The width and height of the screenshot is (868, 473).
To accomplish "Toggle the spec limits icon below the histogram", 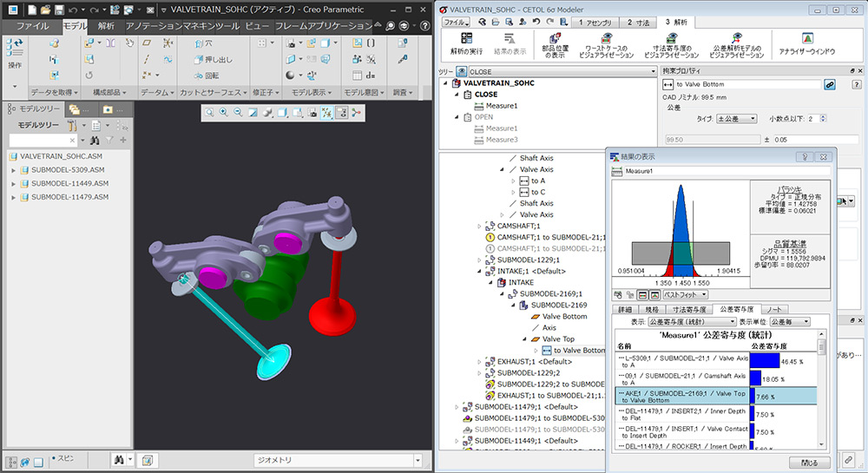I will (x=642, y=295).
